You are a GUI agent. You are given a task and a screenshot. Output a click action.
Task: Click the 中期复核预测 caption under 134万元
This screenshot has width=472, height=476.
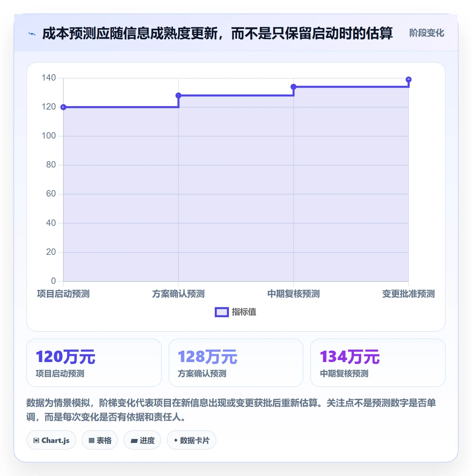344,374
